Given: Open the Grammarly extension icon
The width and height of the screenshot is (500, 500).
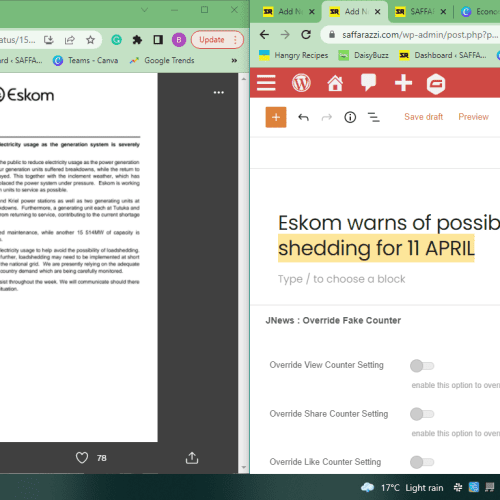Looking at the screenshot, I should click(x=116, y=40).
